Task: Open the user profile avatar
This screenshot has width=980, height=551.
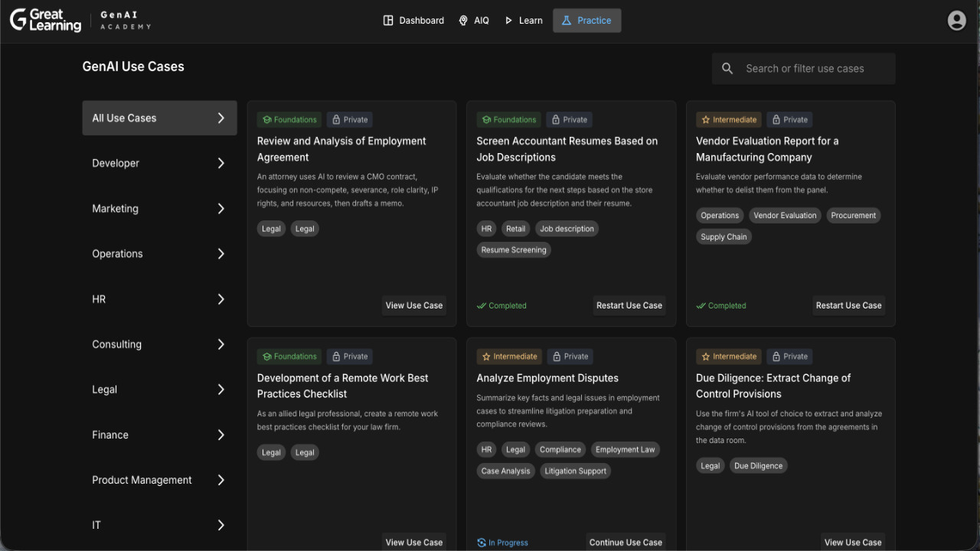Action: tap(956, 20)
